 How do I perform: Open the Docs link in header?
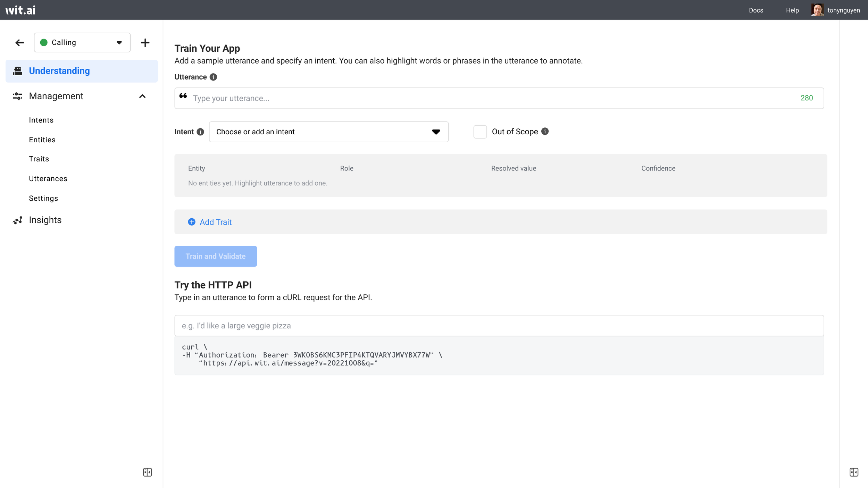click(x=756, y=10)
